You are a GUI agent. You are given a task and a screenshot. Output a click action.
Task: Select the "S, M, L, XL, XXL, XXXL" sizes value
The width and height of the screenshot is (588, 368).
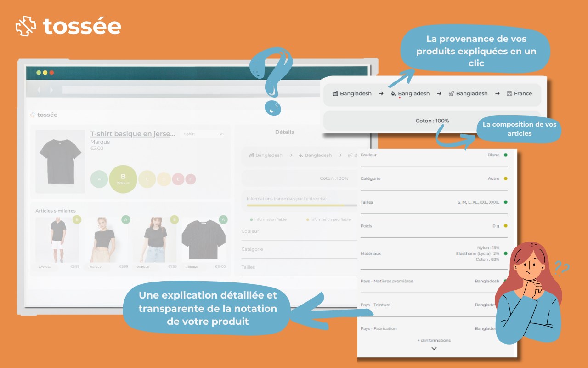point(478,202)
